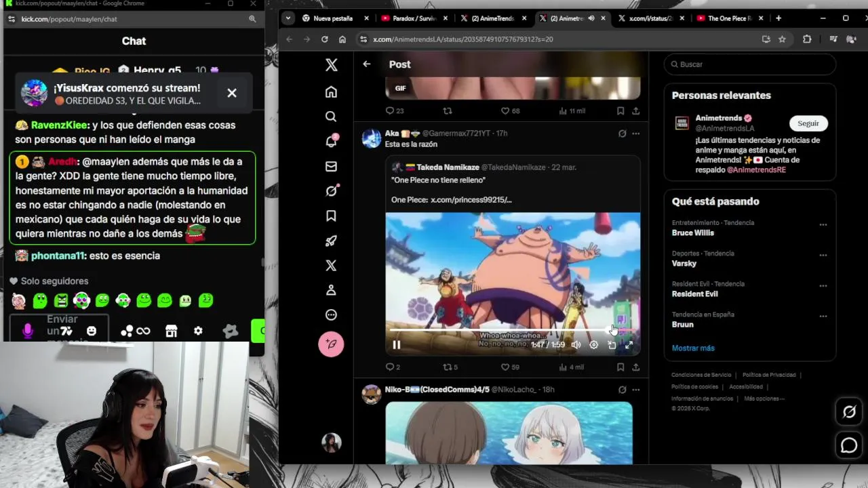Click Mostrar más under trends
The height and width of the screenshot is (488, 868).
click(x=693, y=348)
